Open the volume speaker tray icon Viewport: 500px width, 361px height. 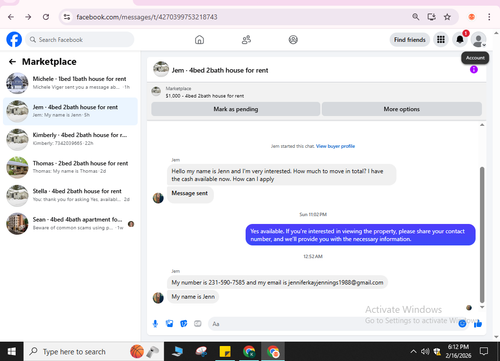tap(425, 351)
